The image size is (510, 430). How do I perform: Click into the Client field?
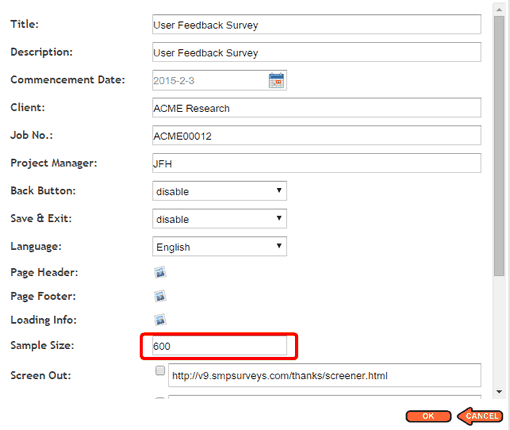click(x=317, y=108)
